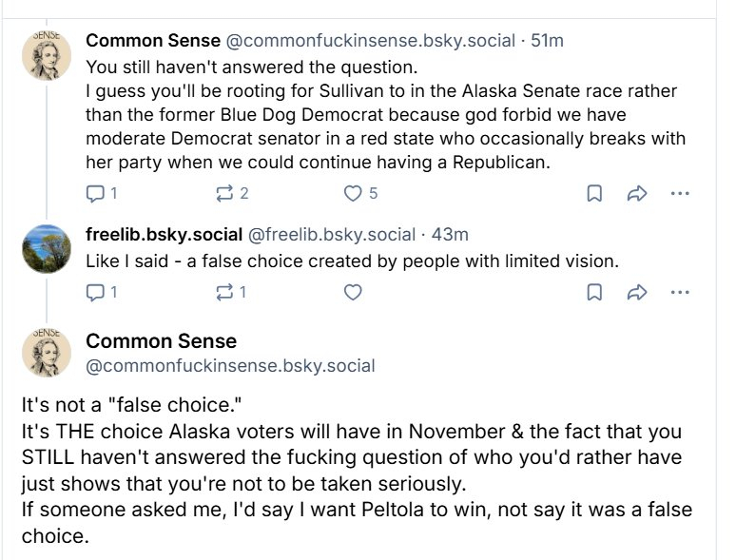Share Common Sense's first post

coord(636,193)
